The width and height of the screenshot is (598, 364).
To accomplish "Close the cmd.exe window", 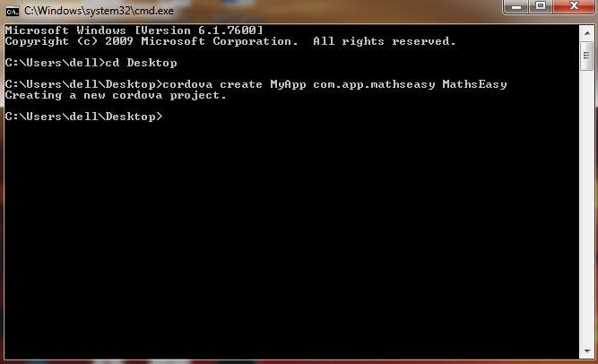I will (574, 6).
